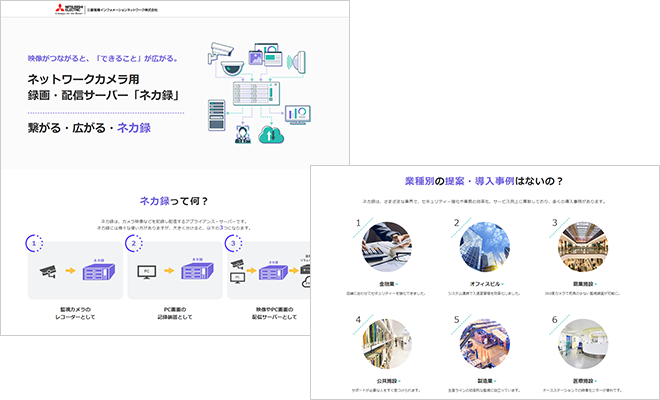Click the purple ネカ録 server in the レコーダー card

tap(99, 271)
